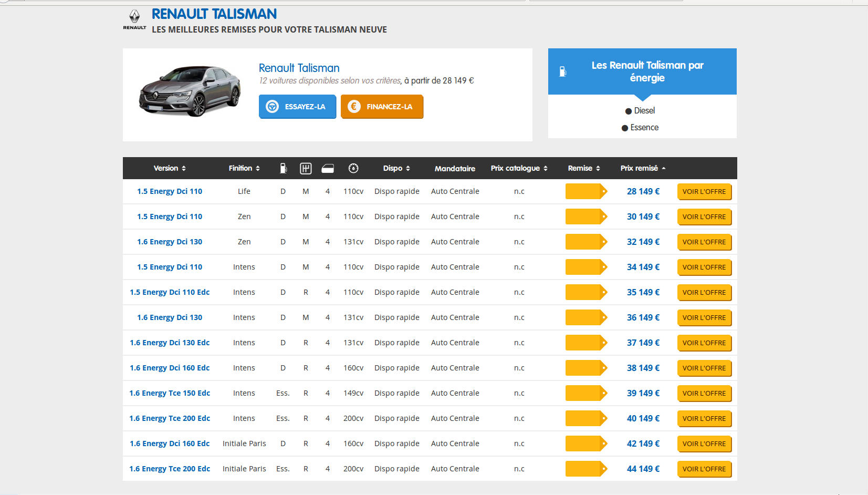The width and height of the screenshot is (868, 495).
Task: Open the Renault Talisman title link
Action: (299, 68)
